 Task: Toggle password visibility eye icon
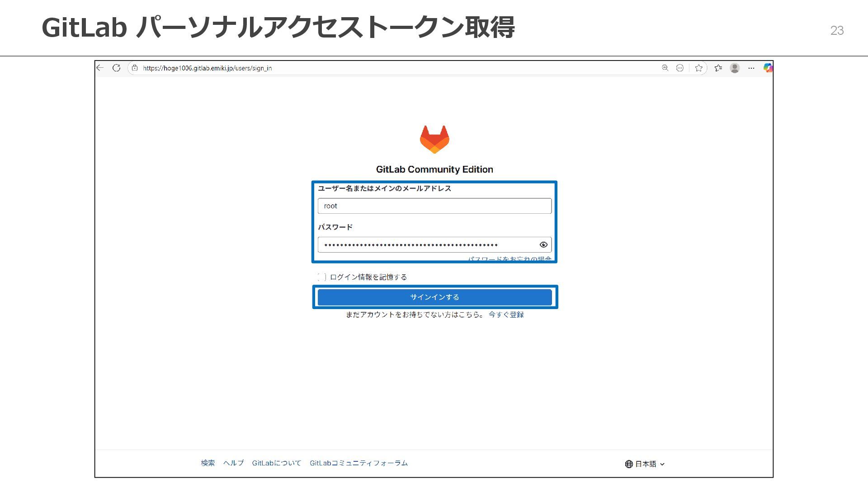point(543,244)
